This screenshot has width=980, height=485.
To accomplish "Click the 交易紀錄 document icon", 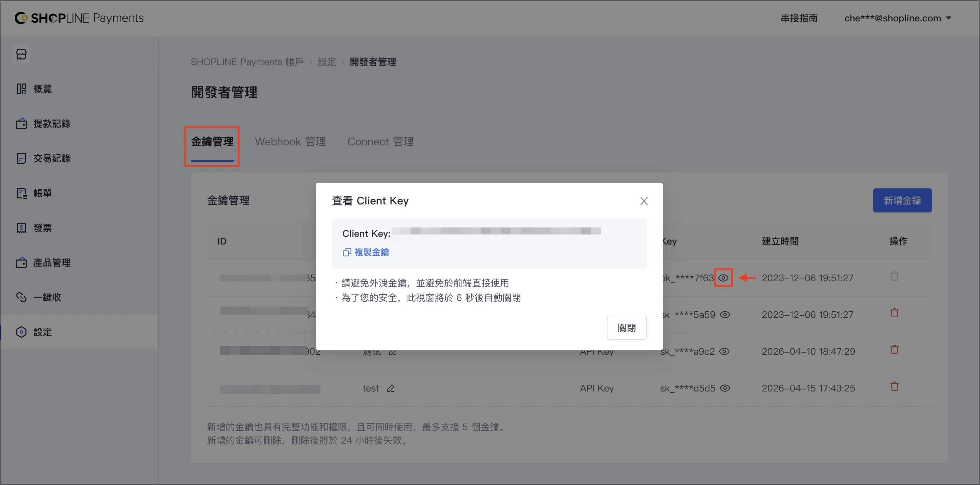I will 21,158.
